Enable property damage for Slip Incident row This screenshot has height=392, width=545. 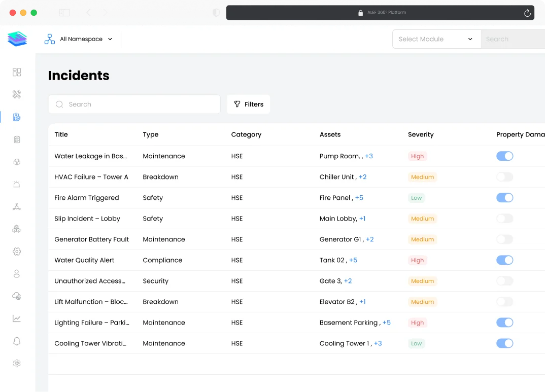click(505, 219)
